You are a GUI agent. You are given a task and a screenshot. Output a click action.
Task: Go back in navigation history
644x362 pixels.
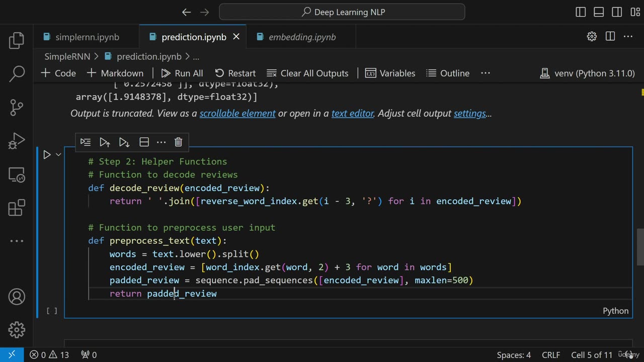tap(186, 12)
